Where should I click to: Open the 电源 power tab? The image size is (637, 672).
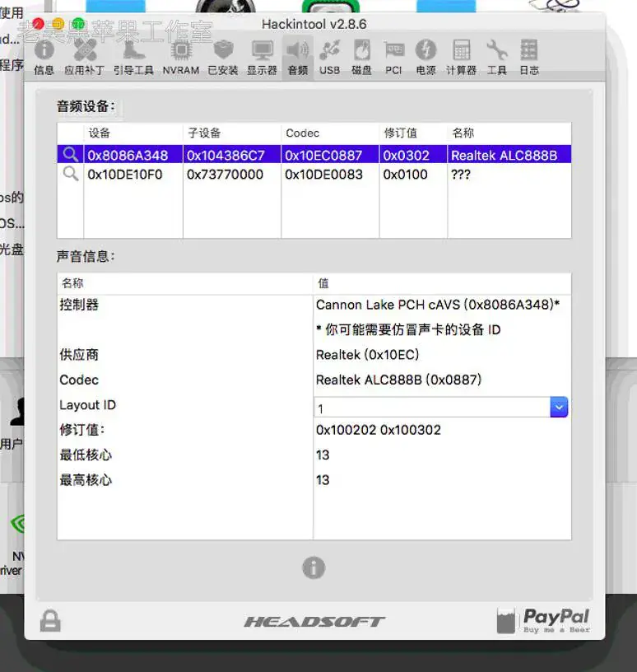[425, 58]
